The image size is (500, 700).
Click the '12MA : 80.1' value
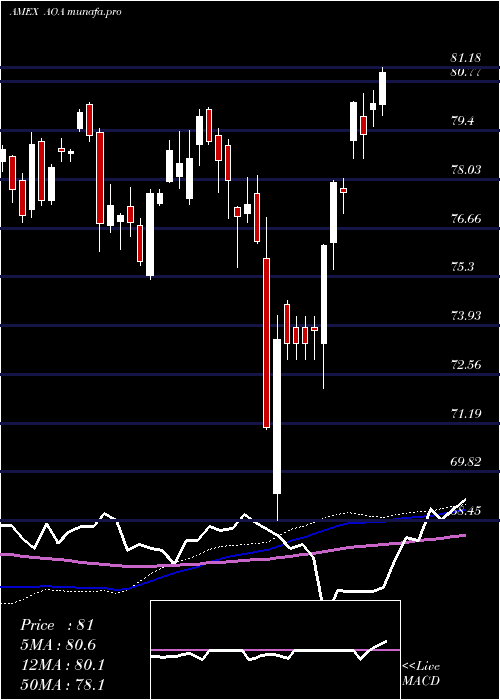(x=62, y=665)
